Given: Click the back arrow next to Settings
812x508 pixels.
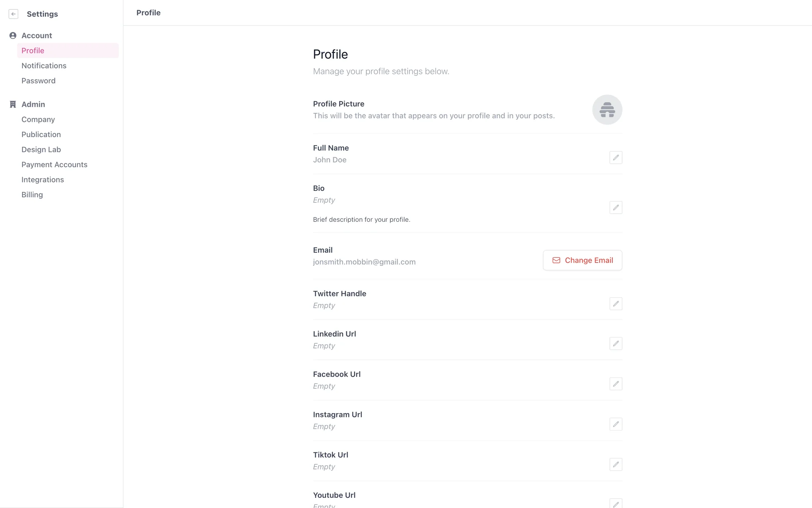Looking at the screenshot, I should click(x=14, y=14).
